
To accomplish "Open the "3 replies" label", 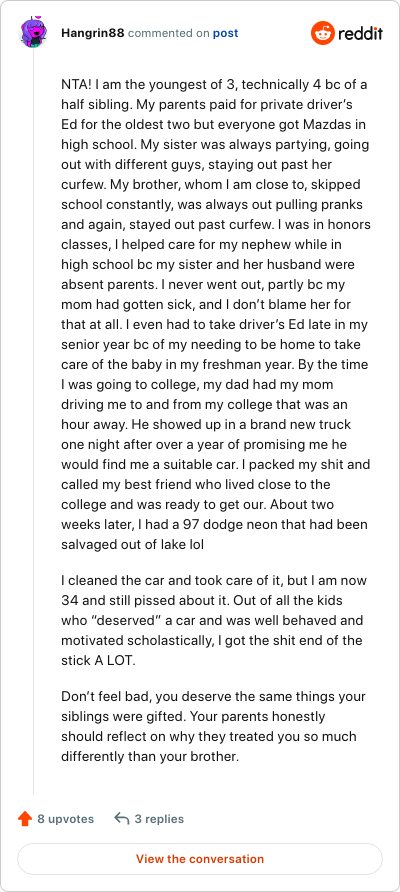I will 159,819.
